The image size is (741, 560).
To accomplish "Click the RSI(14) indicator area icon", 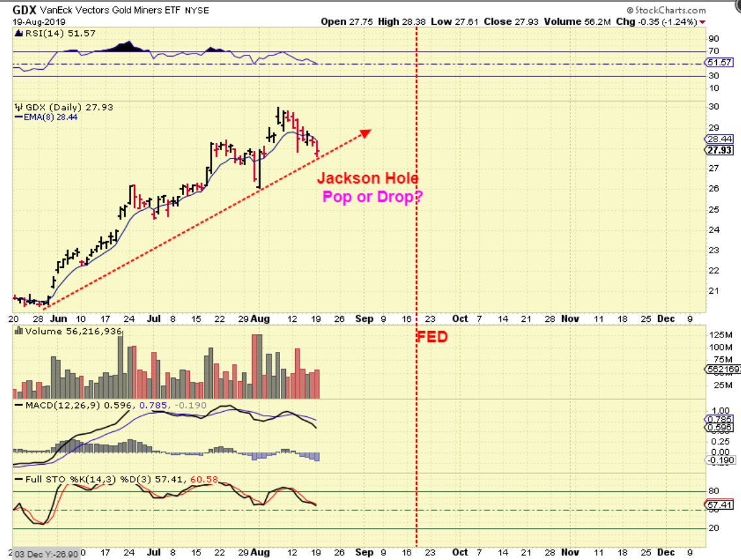I will click(19, 33).
